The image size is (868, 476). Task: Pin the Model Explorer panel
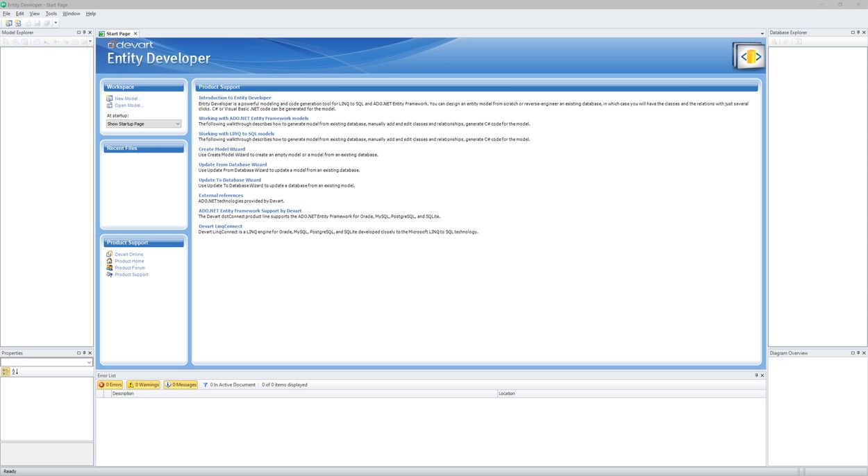pos(84,33)
